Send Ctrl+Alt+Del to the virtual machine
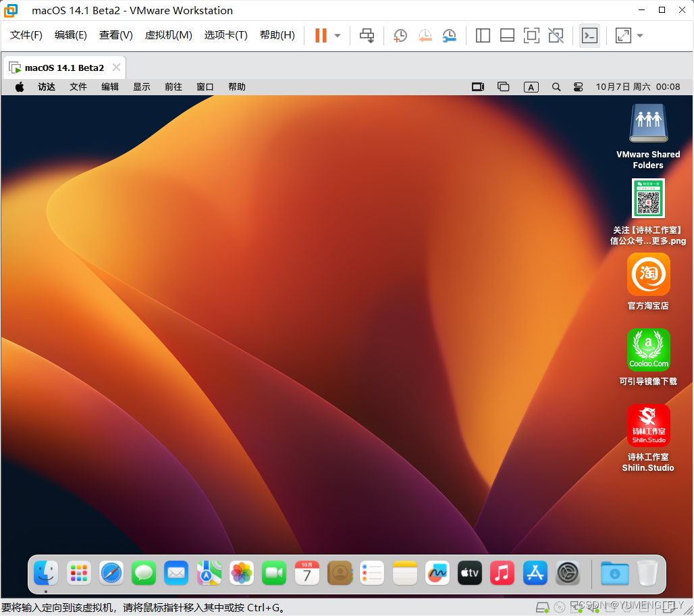The image size is (694, 616). [x=367, y=35]
